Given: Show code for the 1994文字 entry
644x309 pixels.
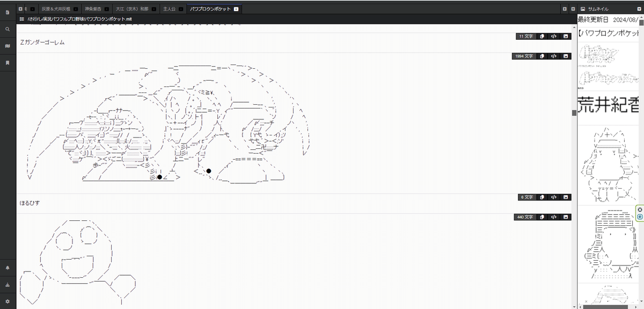Looking at the screenshot, I should tap(554, 56).
